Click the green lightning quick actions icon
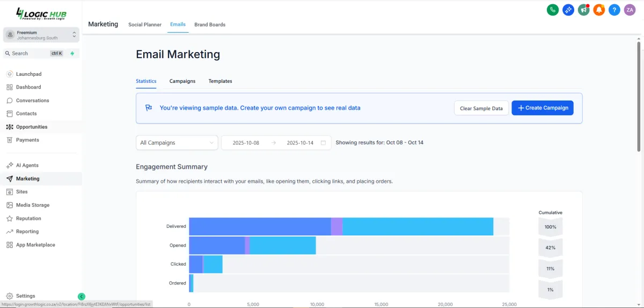 pyautogui.click(x=72, y=53)
